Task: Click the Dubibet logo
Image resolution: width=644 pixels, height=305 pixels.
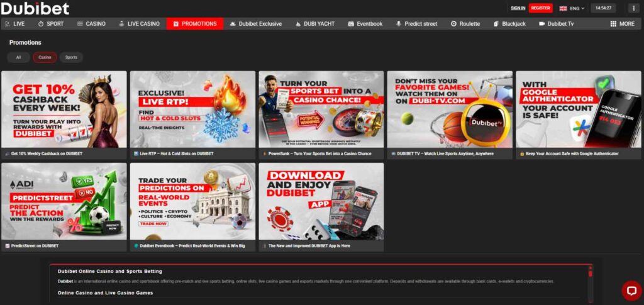Action: coord(35,8)
